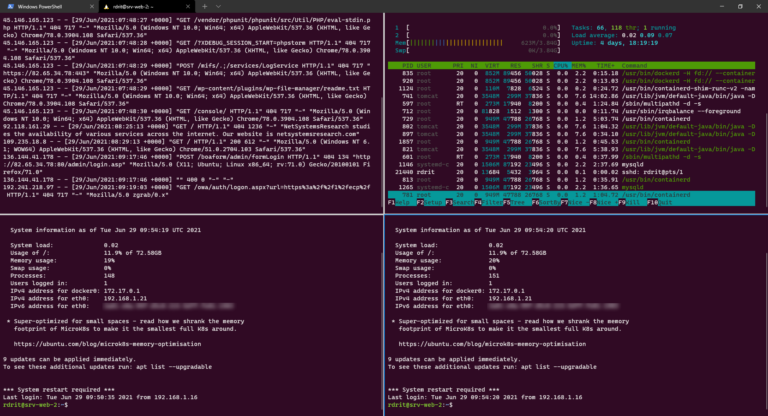The width and height of the screenshot is (768, 416).
Task: Sort by the CPU% column header
Action: (562, 65)
